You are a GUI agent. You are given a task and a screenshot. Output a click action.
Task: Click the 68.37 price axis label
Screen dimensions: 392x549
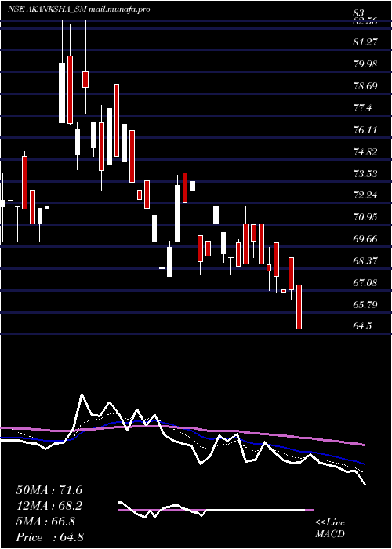[x=366, y=261]
